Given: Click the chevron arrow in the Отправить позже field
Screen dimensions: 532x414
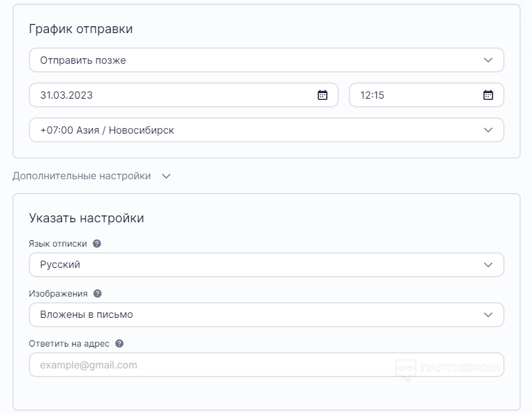Looking at the screenshot, I should (x=488, y=61).
